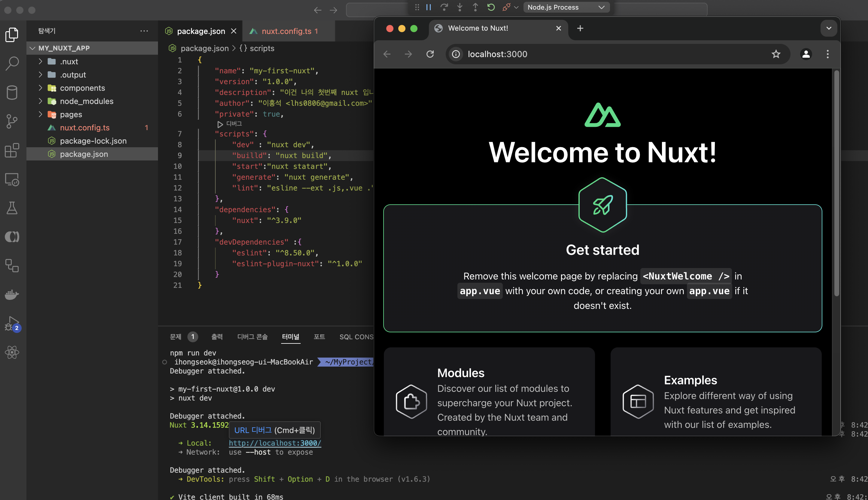868x500 pixels.
Task: Open http://localhost:3000/ link in terminal
Action: tap(275, 443)
